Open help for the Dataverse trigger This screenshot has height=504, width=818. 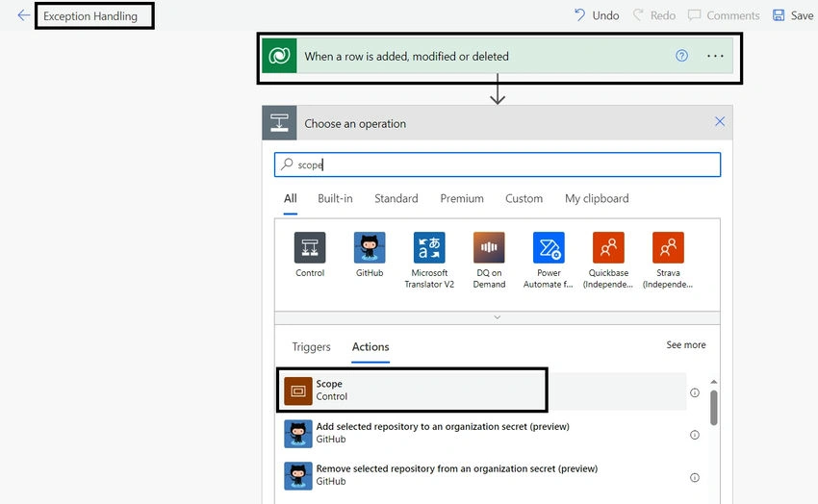(x=681, y=56)
